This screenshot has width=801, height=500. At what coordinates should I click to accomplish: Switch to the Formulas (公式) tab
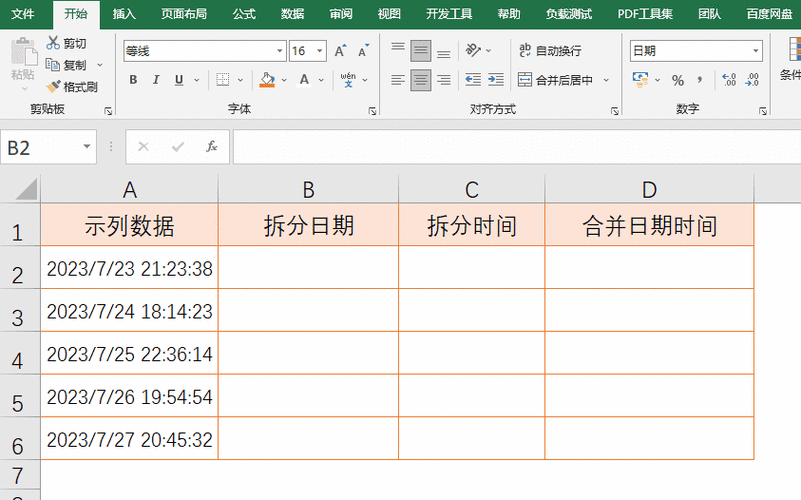[244, 14]
